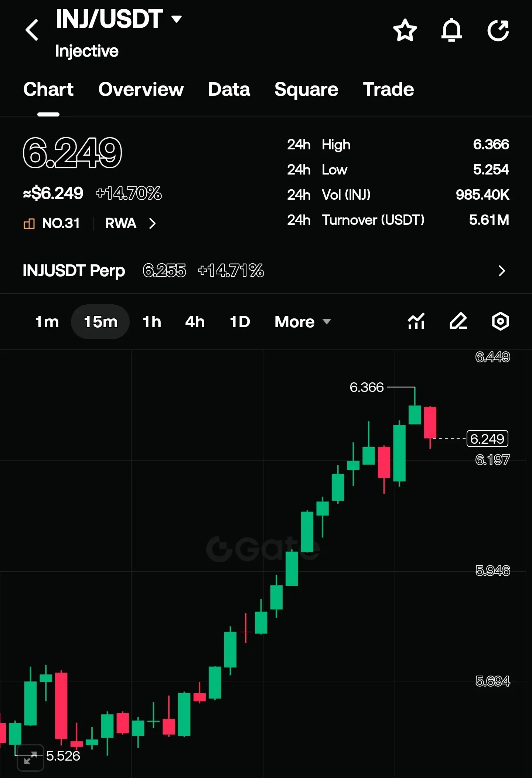This screenshot has height=778, width=532.
Task: Tap the 24h Turnover value 5.61M
Action: [489, 220]
